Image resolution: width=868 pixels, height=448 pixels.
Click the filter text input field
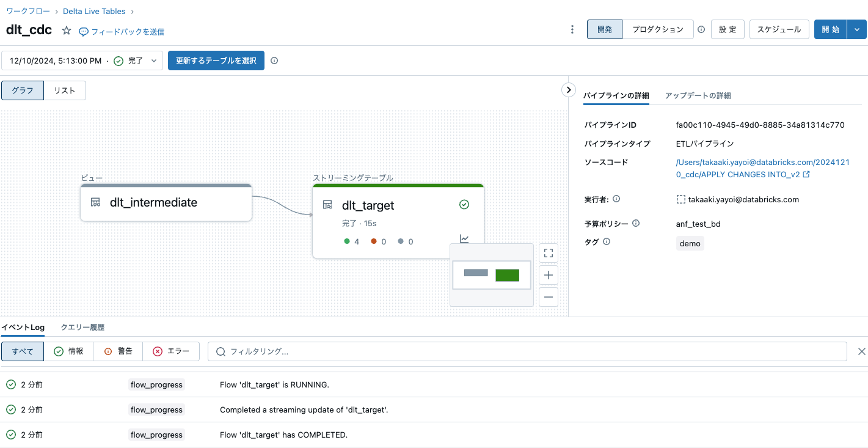(527, 351)
